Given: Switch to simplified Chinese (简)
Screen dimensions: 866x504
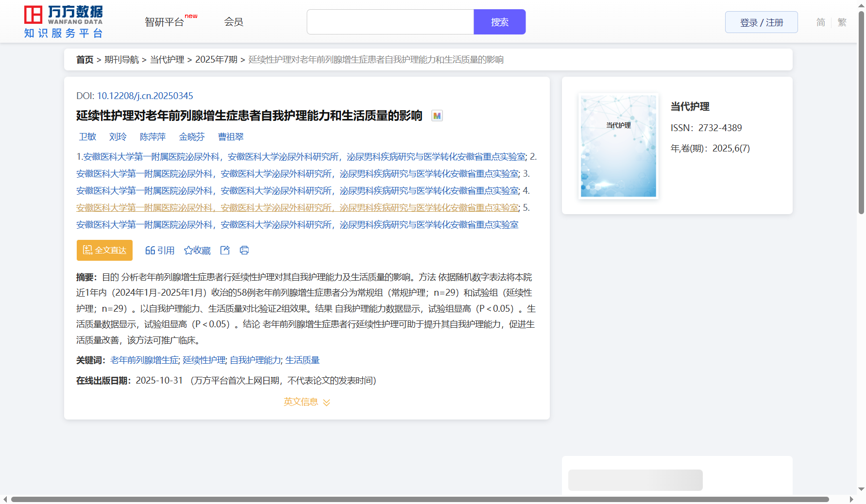Looking at the screenshot, I should coord(820,22).
